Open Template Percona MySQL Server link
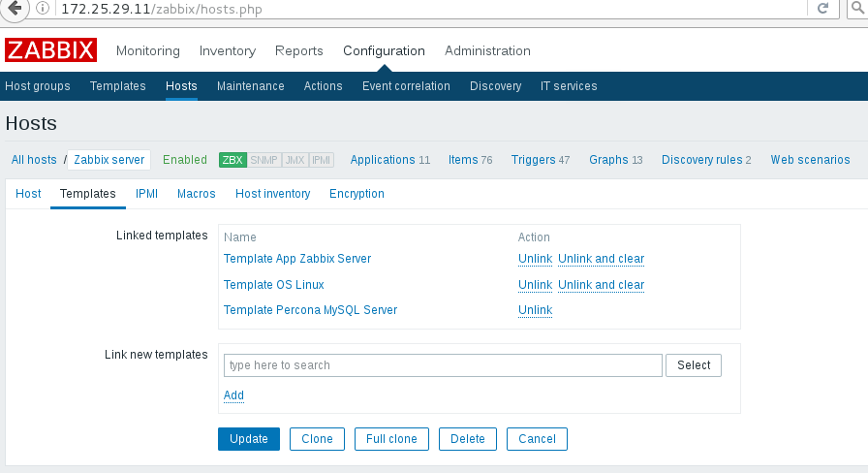Screen dimensions: 868x473 pyautogui.click(x=311, y=310)
